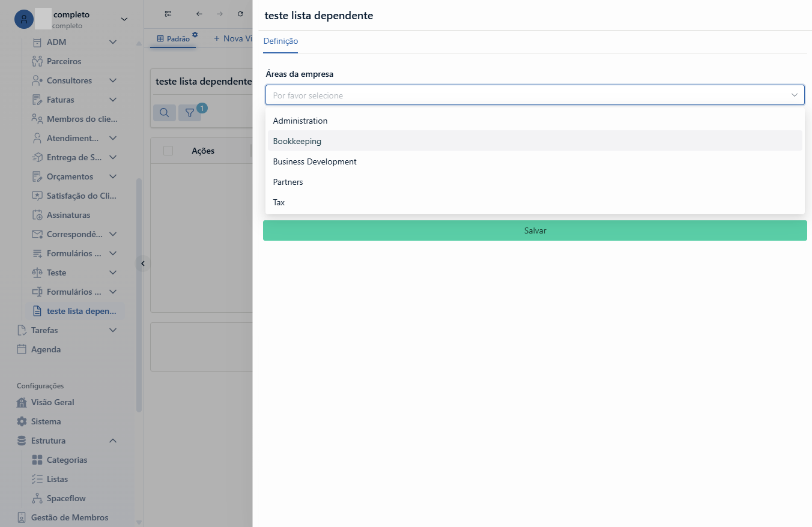This screenshot has height=527, width=812.
Task: Open Sistema gear settings
Action: pyautogui.click(x=22, y=421)
